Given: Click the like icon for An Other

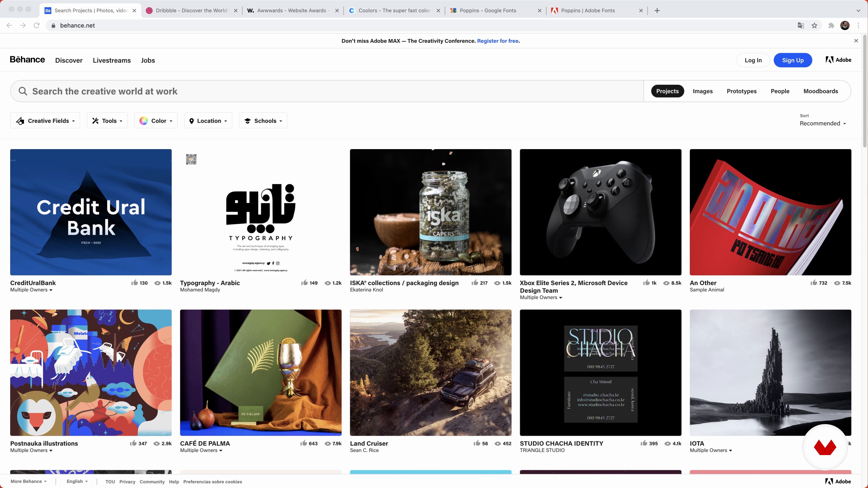Looking at the screenshot, I should click(x=814, y=283).
